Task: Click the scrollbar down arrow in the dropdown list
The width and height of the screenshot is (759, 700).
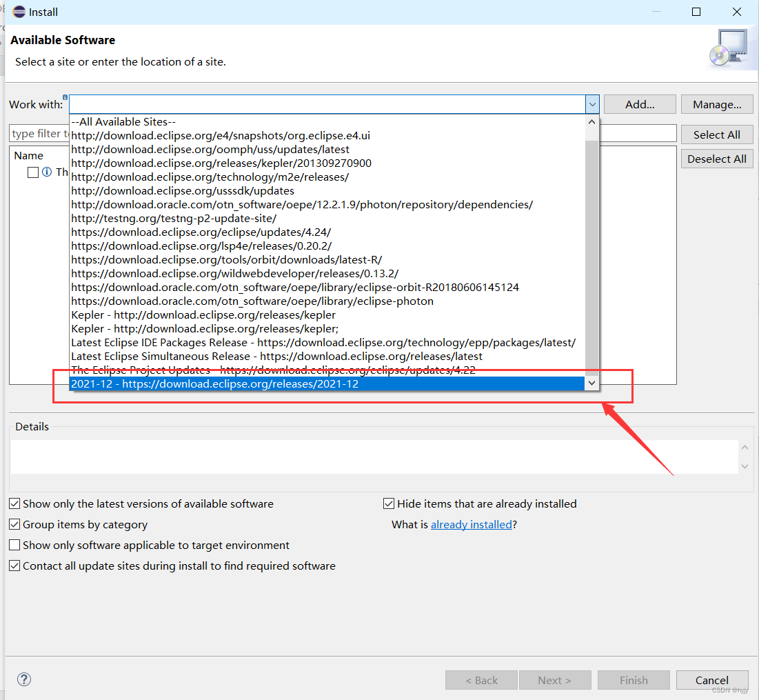Action: coord(591,382)
